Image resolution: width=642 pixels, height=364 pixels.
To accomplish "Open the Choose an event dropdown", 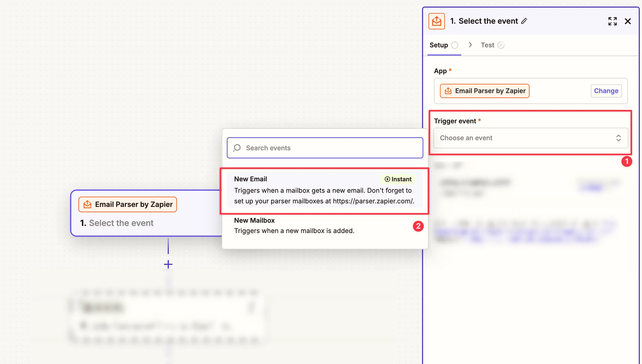I will 531,138.
